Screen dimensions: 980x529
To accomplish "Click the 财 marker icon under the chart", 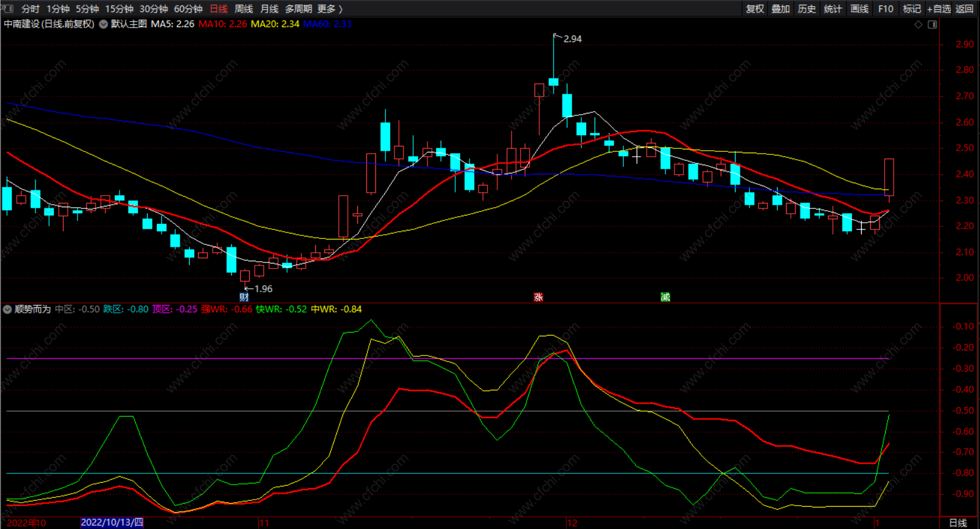I will click(x=244, y=297).
